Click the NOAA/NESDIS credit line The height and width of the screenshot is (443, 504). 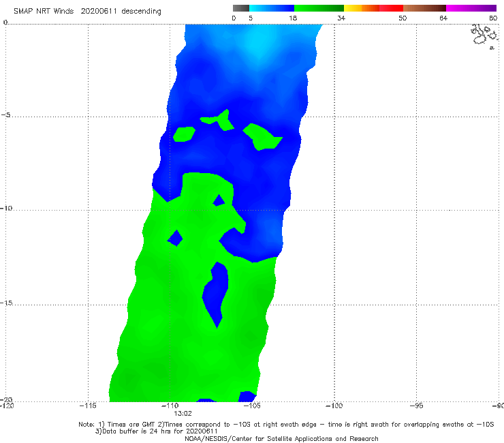point(281,438)
